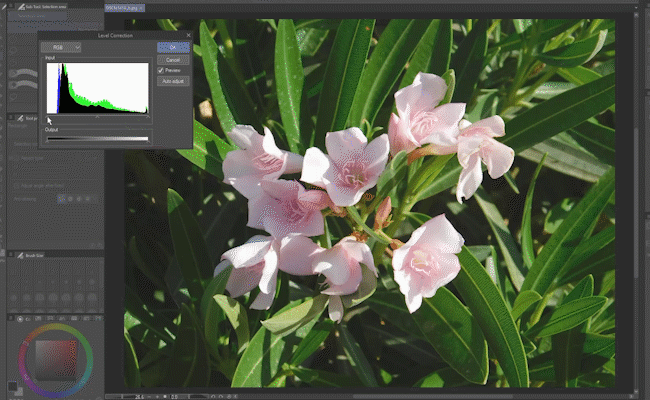Click the rotation angle 0.0 field
The image size is (650, 400).
coord(175,397)
